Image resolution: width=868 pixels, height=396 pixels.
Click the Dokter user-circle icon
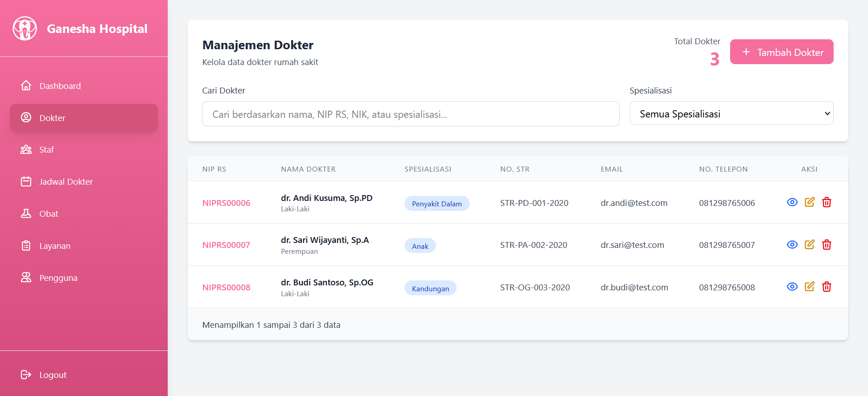pos(26,117)
